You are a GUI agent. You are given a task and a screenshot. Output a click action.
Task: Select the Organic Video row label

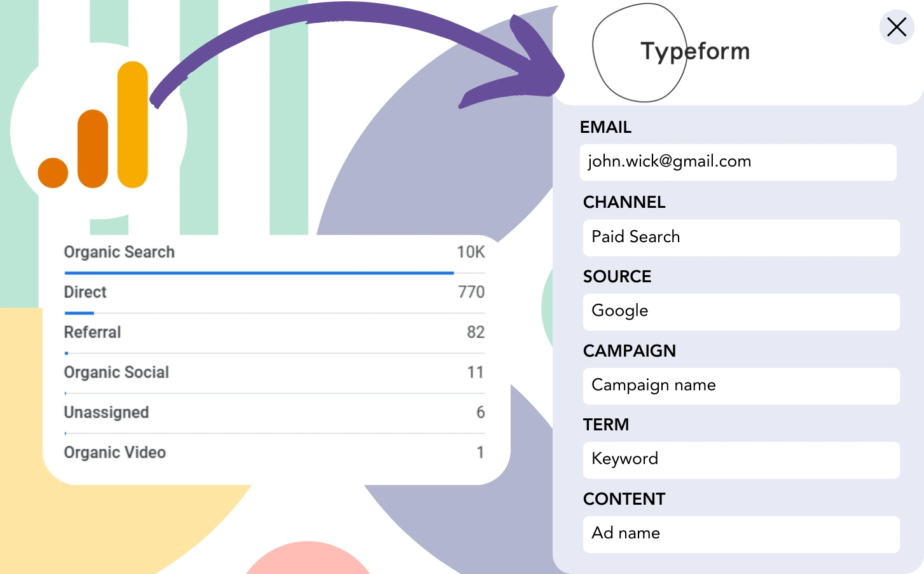coord(114,453)
